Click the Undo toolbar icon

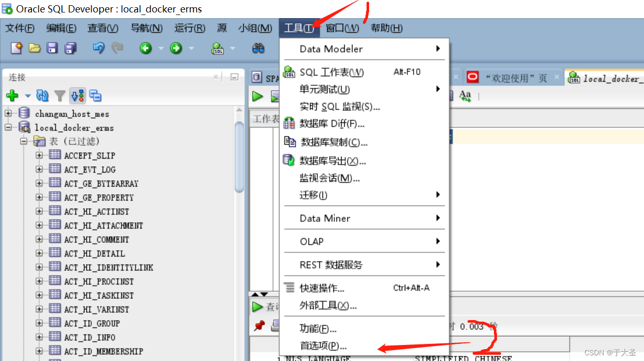click(99, 48)
